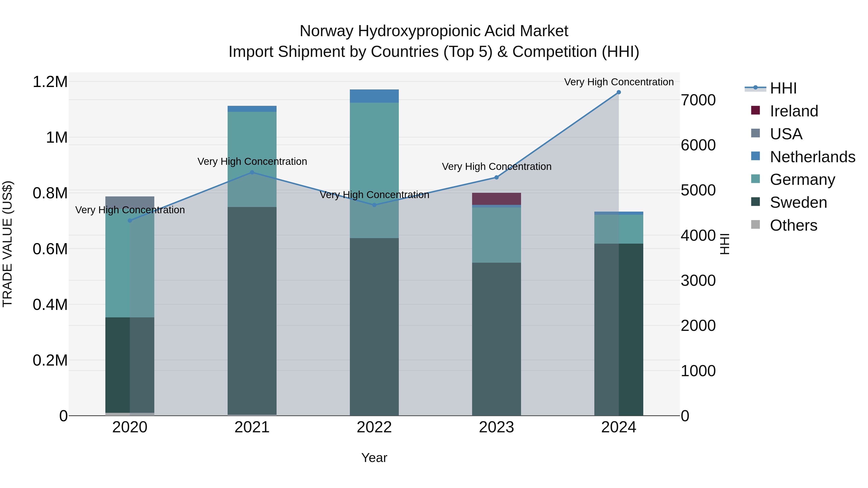Click the 2020 x-axis label

coord(130,427)
